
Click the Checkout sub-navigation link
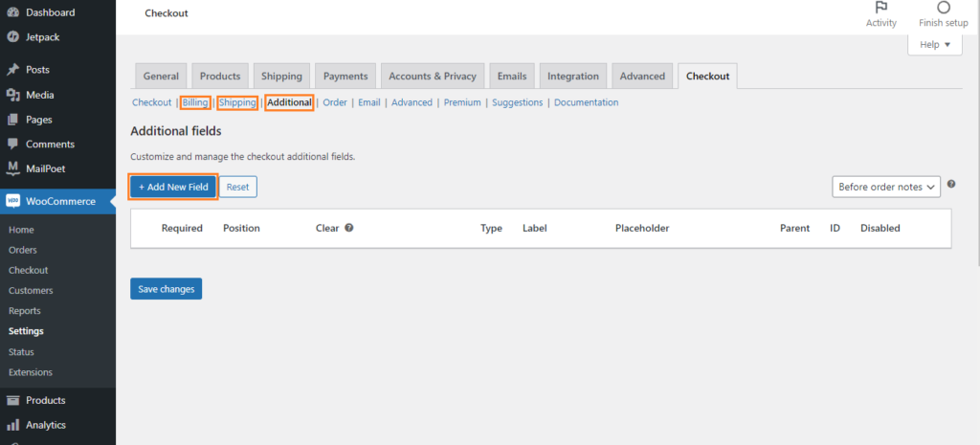(x=152, y=102)
